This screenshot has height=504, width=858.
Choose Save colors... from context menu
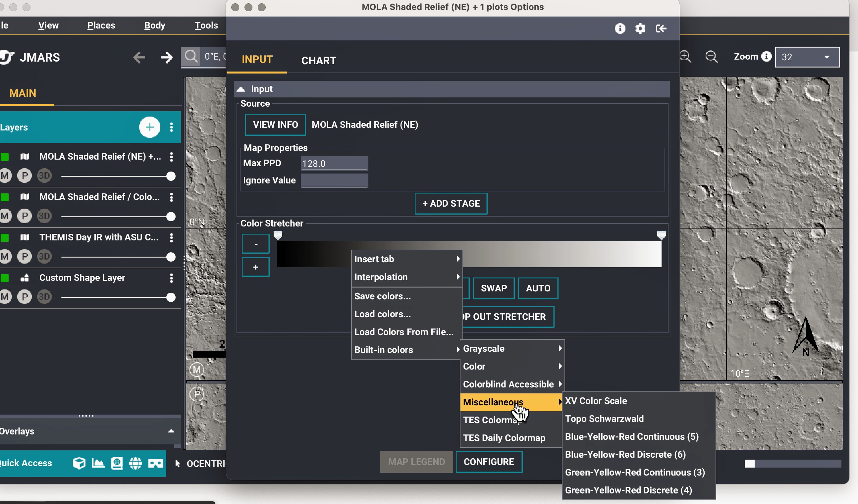pos(406,296)
